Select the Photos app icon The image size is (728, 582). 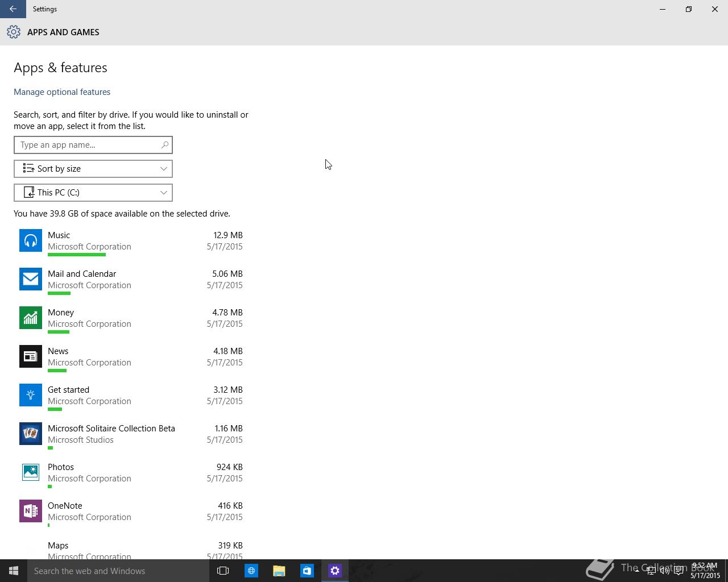click(31, 472)
